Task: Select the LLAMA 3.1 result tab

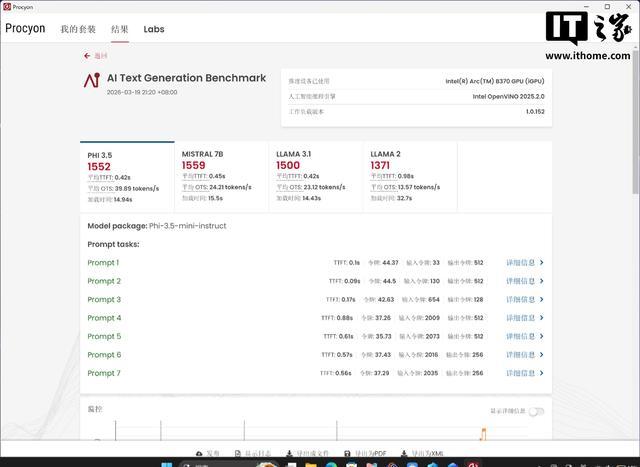Action: (316, 177)
